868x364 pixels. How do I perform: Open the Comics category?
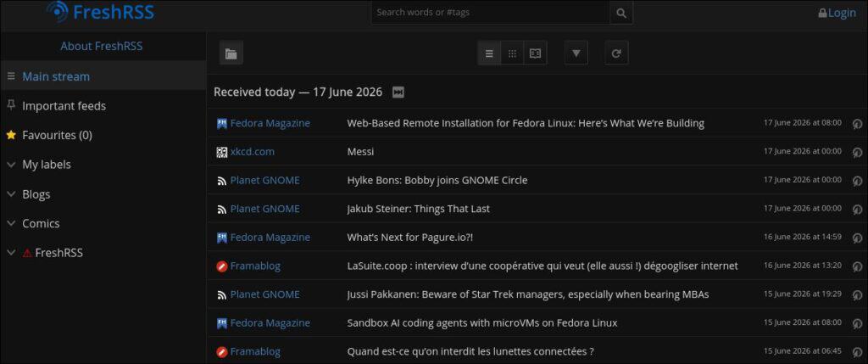(x=41, y=223)
